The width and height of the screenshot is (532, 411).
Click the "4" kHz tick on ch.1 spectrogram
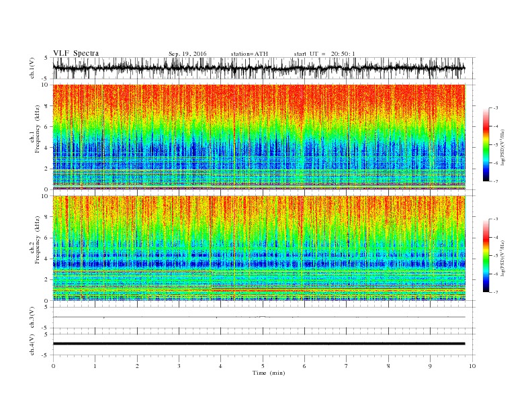point(47,148)
